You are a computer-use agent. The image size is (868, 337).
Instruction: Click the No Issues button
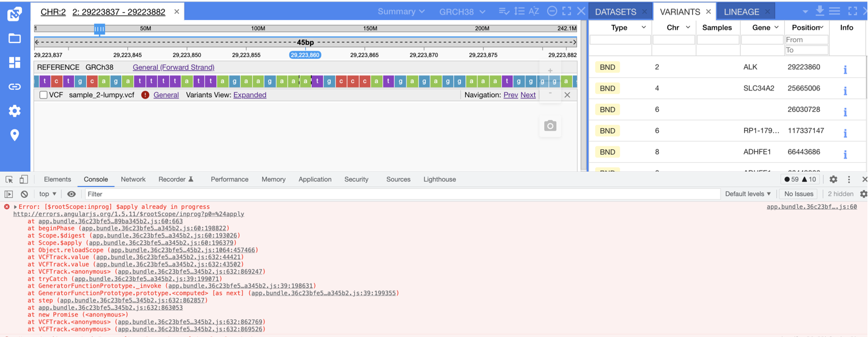(799, 194)
